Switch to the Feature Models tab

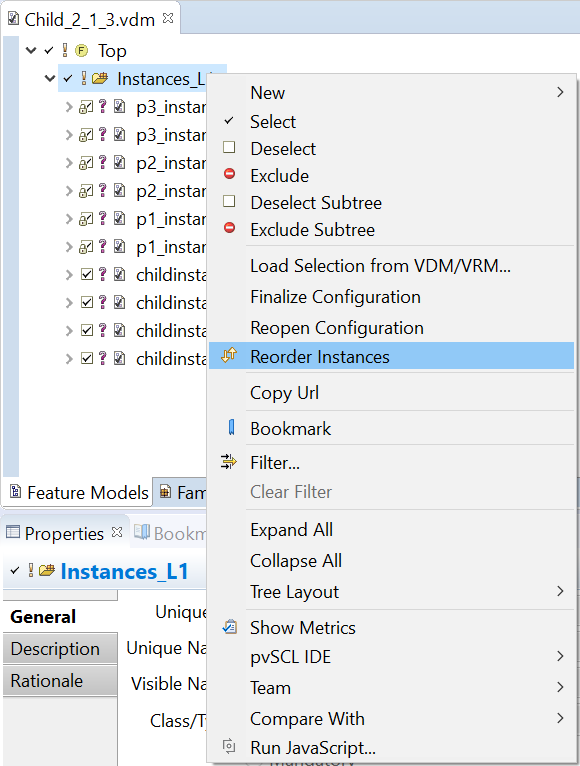pyautogui.click(x=79, y=492)
